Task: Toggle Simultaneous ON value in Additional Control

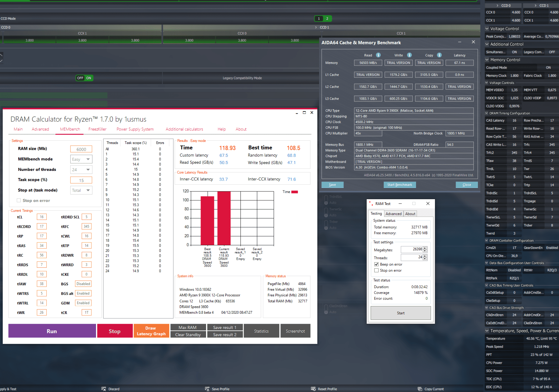Action: point(514,52)
